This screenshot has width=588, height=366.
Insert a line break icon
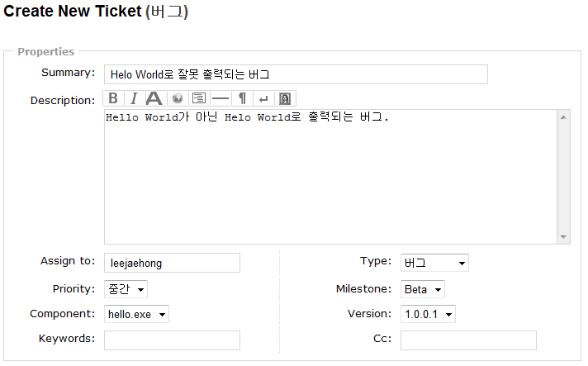pos(263,98)
